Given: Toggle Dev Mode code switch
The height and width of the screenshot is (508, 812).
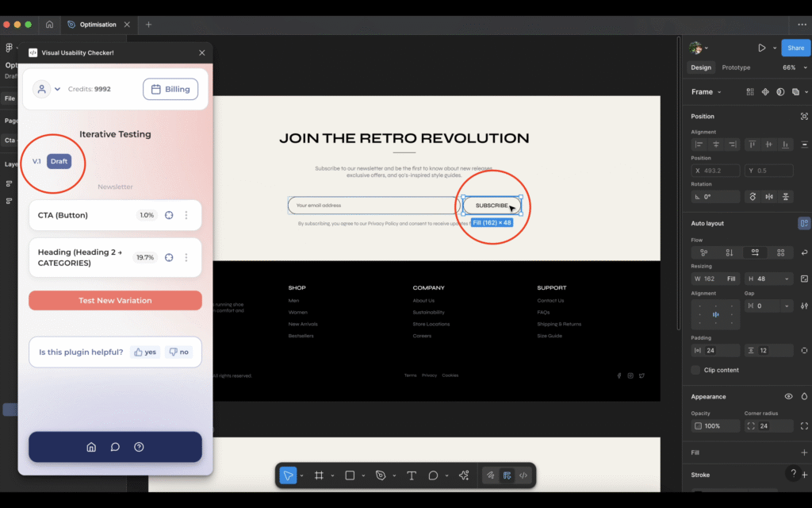Looking at the screenshot, I should click(523, 475).
